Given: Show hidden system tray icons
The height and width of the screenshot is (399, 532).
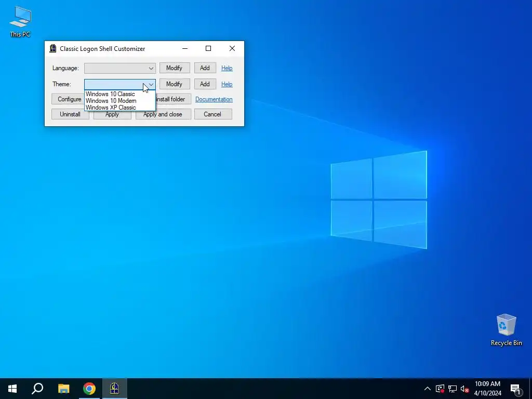Looking at the screenshot, I should pos(428,389).
